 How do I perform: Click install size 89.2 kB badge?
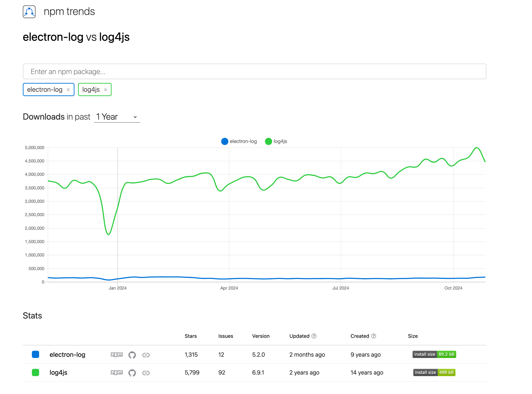[x=434, y=354]
